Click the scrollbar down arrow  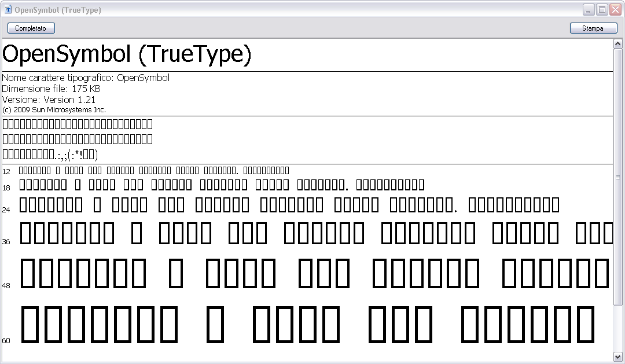tap(618, 357)
